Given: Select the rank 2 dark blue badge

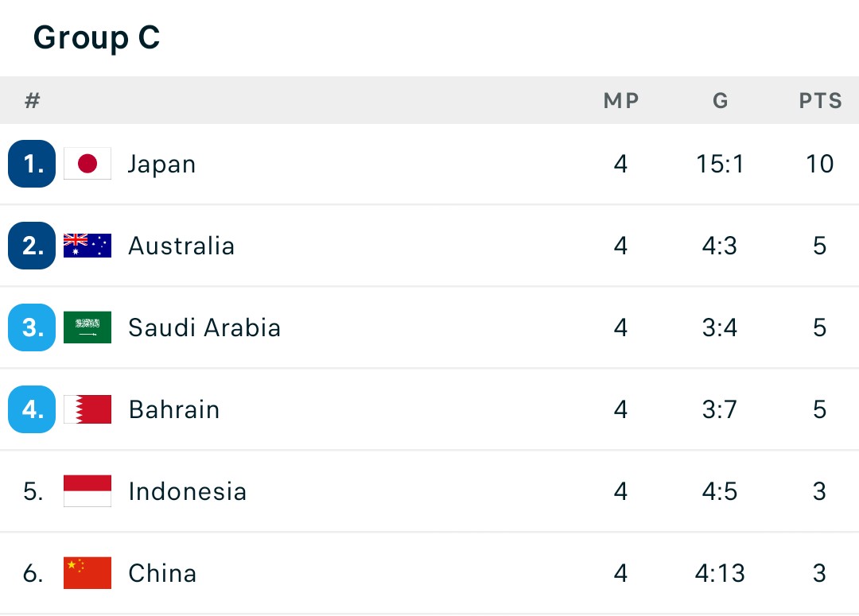Looking at the screenshot, I should (32, 246).
